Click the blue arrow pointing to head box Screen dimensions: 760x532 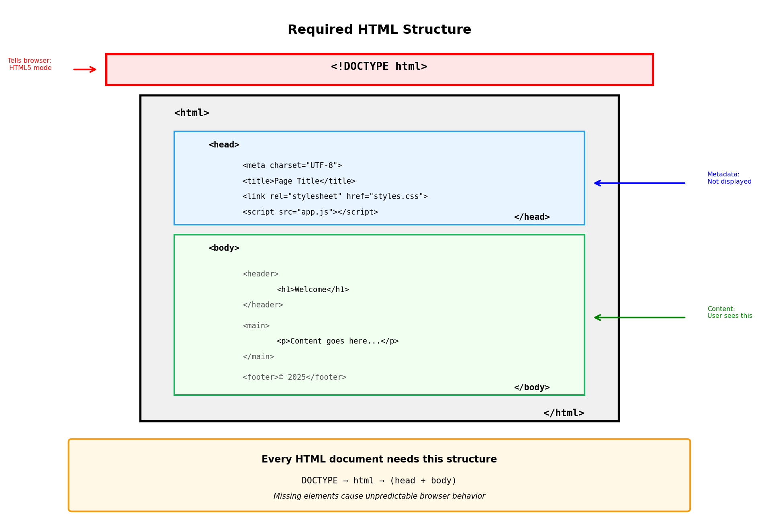639,183
